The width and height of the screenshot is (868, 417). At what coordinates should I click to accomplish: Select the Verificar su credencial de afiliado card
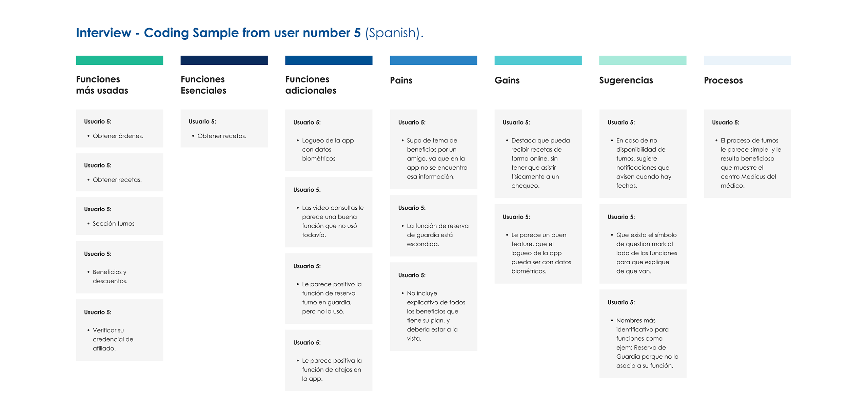(x=119, y=330)
